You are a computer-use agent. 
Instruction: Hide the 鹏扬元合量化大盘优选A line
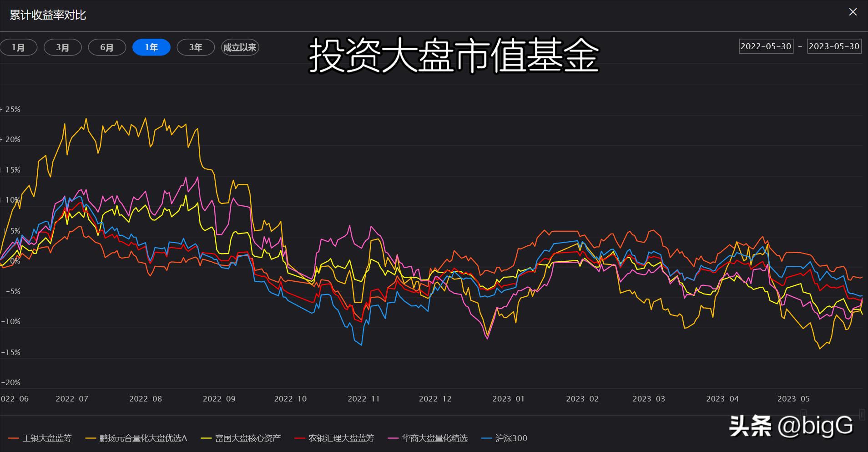click(x=143, y=438)
